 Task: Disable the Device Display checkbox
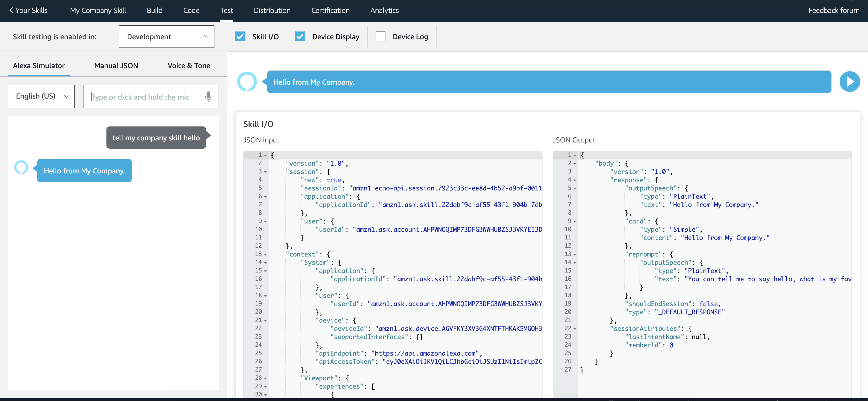300,36
